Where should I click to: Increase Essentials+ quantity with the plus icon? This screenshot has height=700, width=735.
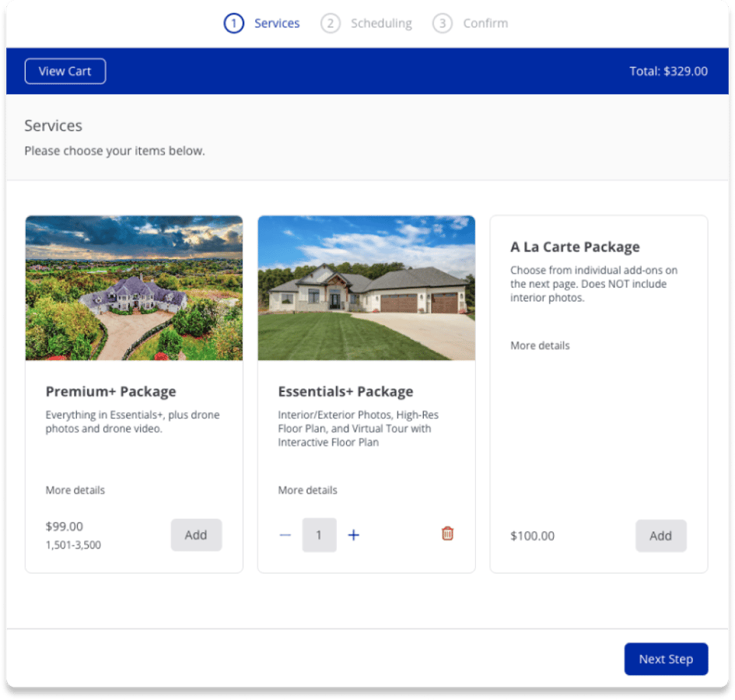354,534
